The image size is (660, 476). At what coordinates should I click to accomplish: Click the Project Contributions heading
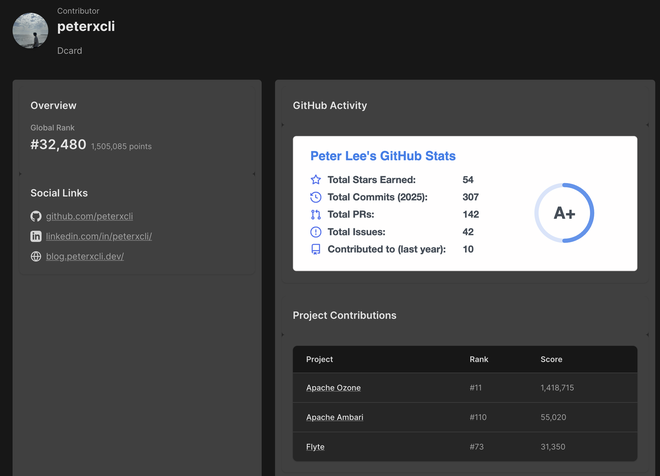click(x=345, y=315)
